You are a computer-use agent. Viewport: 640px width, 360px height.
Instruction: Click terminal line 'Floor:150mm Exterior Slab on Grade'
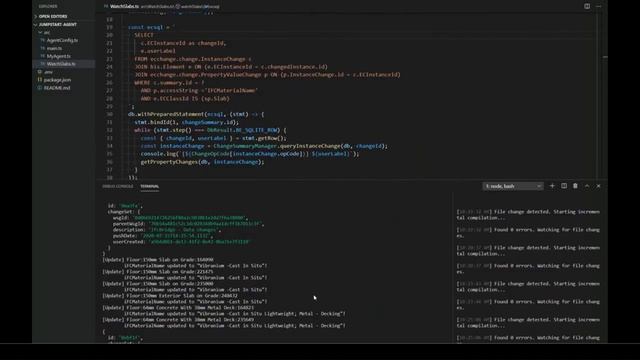point(170,296)
